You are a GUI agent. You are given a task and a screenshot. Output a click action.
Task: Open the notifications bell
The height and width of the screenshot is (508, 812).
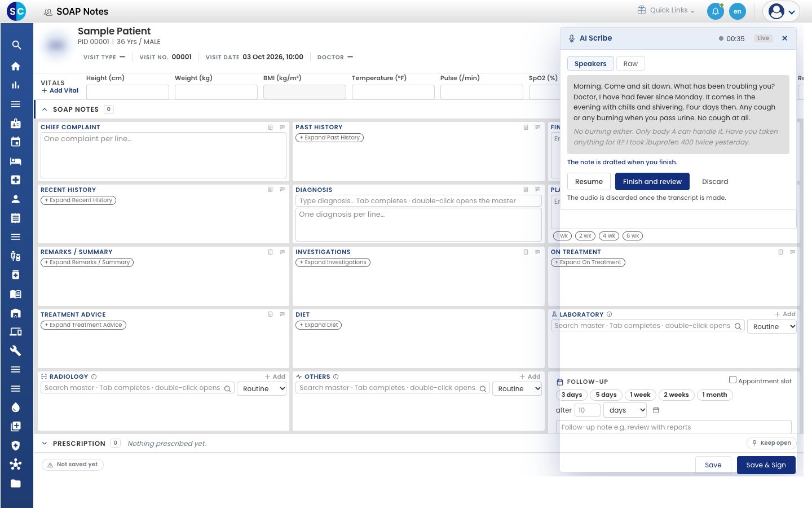tap(716, 11)
